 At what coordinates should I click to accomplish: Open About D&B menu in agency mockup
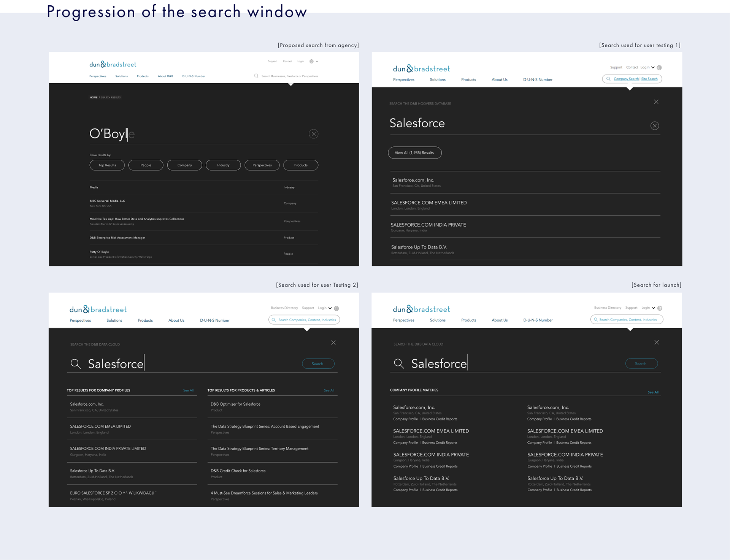pyautogui.click(x=165, y=76)
